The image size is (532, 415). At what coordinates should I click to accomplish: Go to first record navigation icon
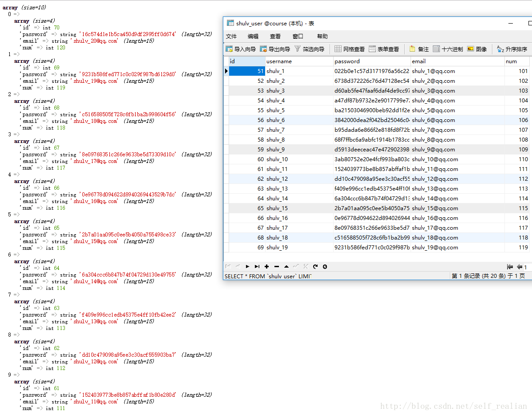click(x=228, y=267)
